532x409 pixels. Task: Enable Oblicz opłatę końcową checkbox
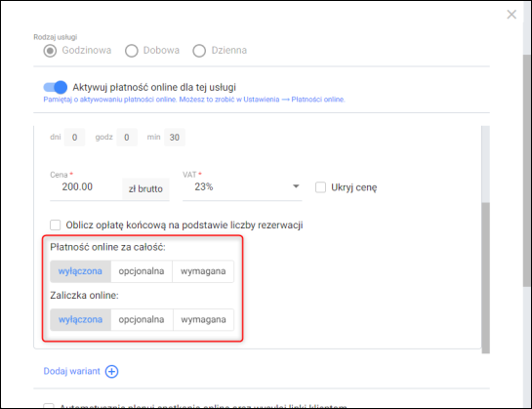pos(56,225)
